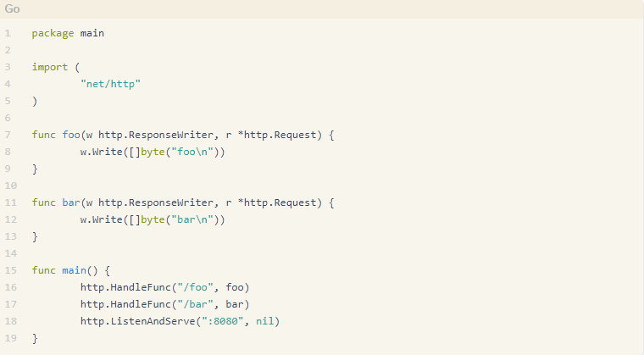
Task: Click the Go language label in header
Action: (x=13, y=8)
